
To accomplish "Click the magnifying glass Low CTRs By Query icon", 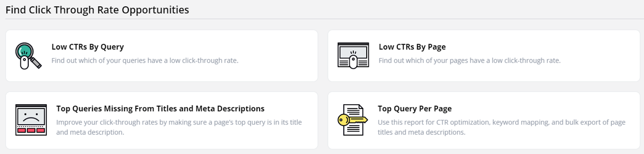I will pos(28,56).
